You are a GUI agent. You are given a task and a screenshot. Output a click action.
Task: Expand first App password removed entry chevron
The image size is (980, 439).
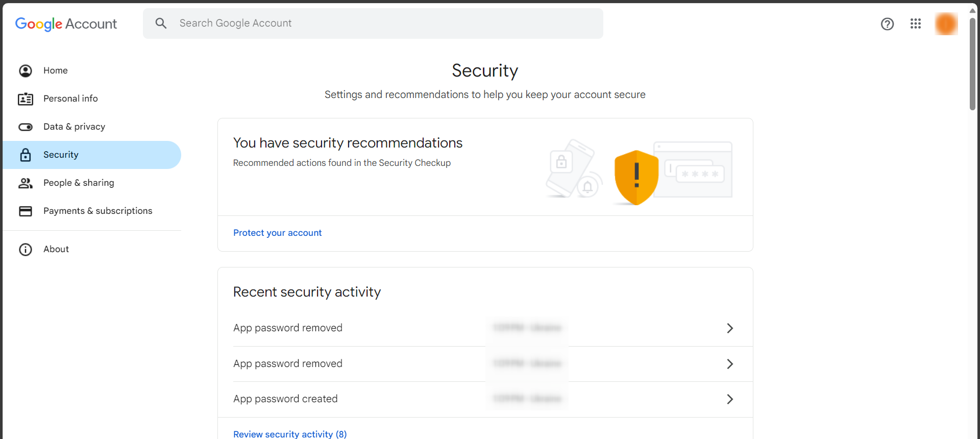click(x=730, y=328)
